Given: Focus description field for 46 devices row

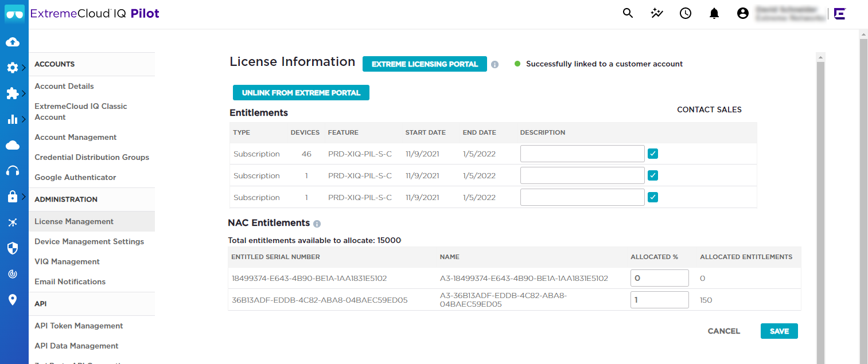Looking at the screenshot, I should (x=582, y=154).
